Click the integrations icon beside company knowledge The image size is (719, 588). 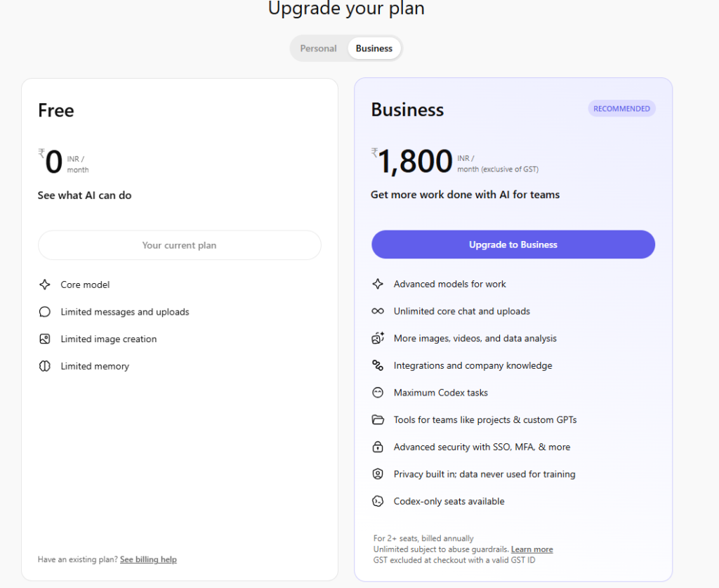point(378,365)
